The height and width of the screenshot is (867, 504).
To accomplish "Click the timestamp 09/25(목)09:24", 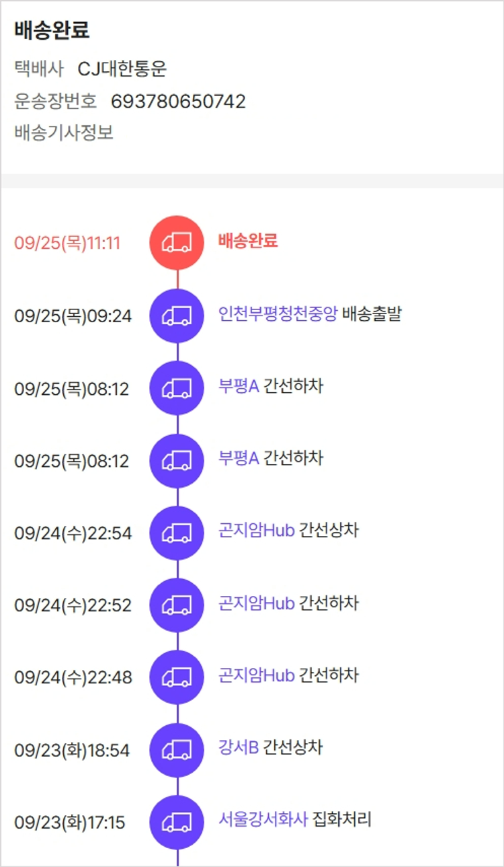I will point(73,316).
